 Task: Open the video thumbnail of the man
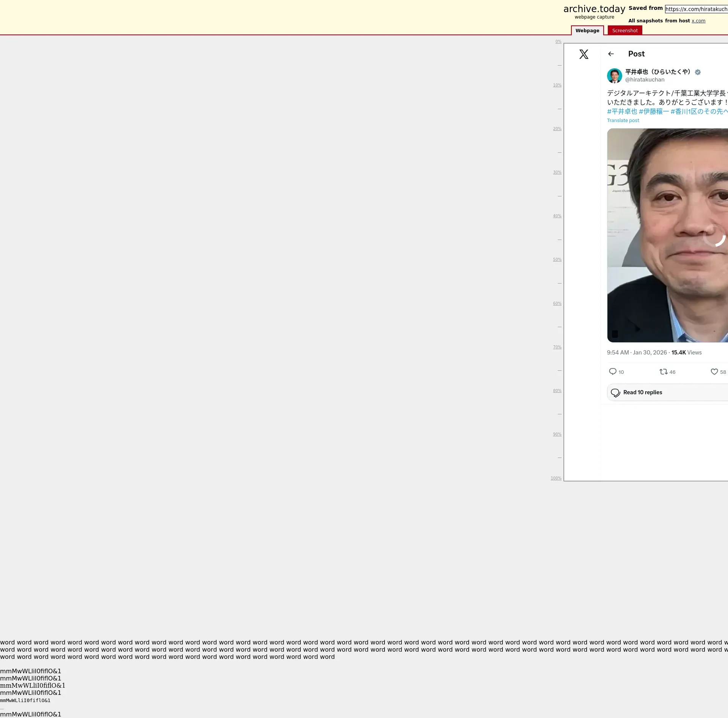tap(667, 235)
